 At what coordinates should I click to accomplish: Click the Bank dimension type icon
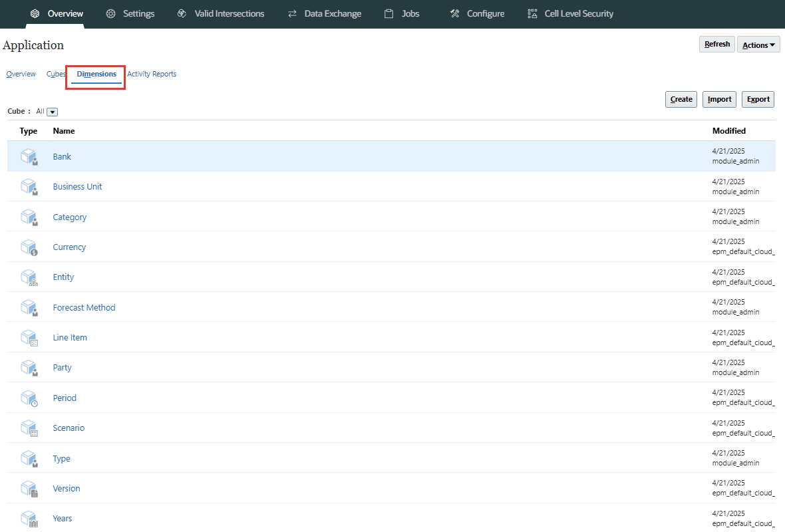[x=29, y=157]
